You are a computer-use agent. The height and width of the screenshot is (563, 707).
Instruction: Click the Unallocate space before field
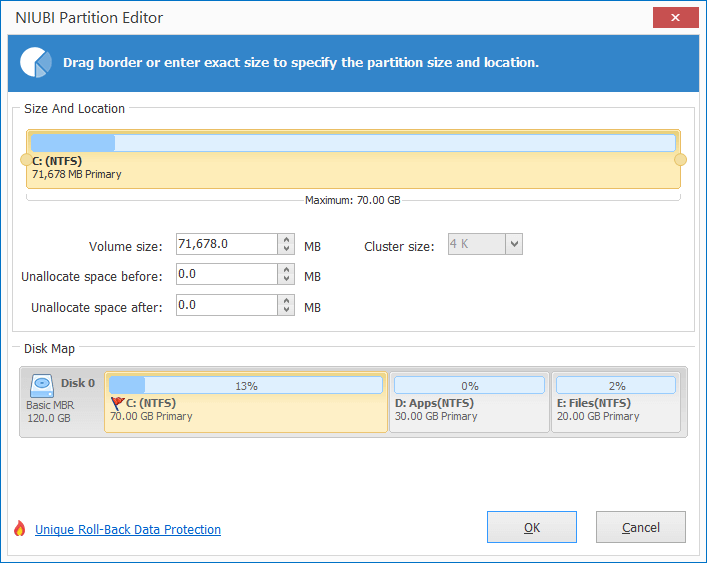pos(227,274)
